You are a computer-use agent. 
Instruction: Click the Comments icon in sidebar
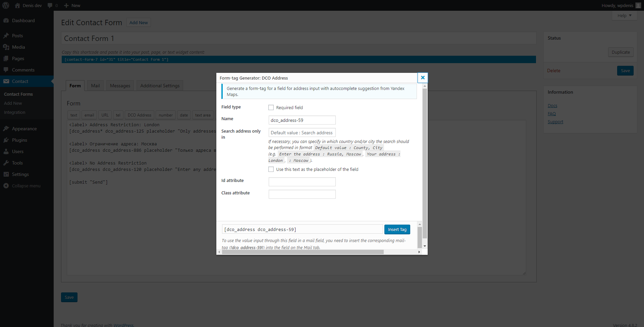pyautogui.click(x=6, y=70)
